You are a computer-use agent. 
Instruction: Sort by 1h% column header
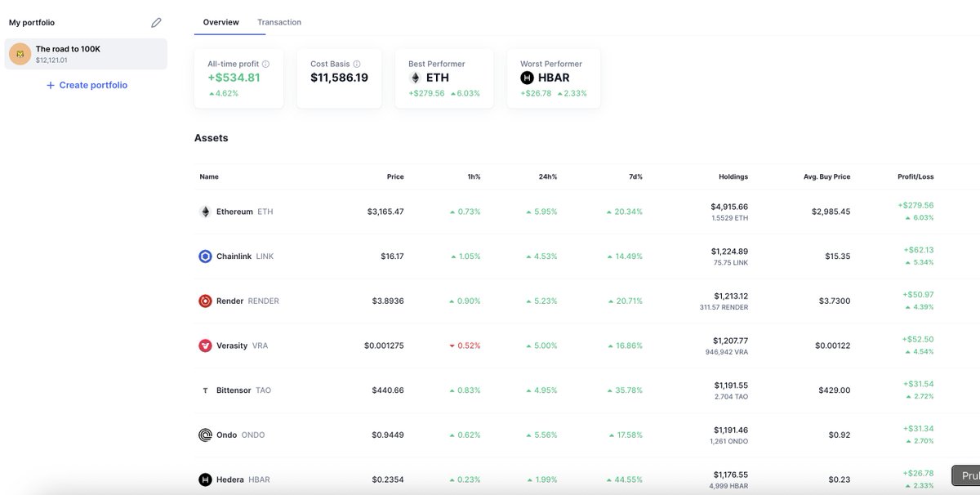pos(473,176)
